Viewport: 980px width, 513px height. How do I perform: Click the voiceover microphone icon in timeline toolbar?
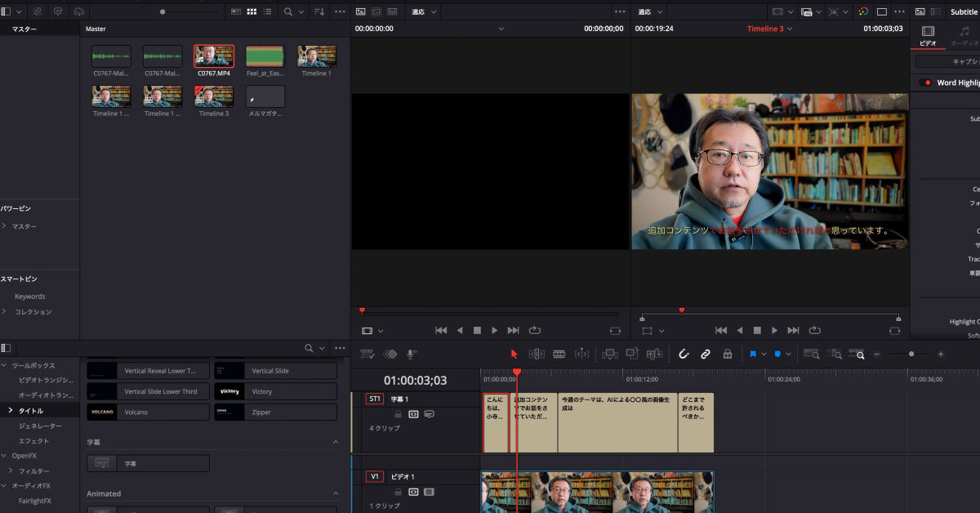411,354
